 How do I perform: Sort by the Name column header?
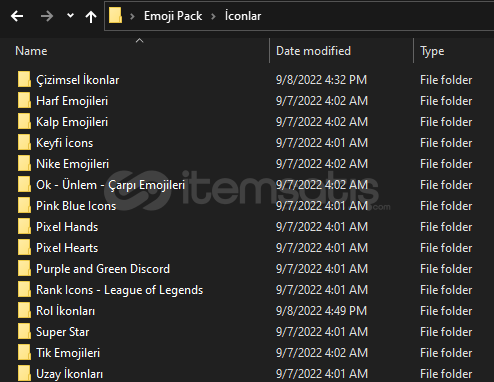point(31,51)
